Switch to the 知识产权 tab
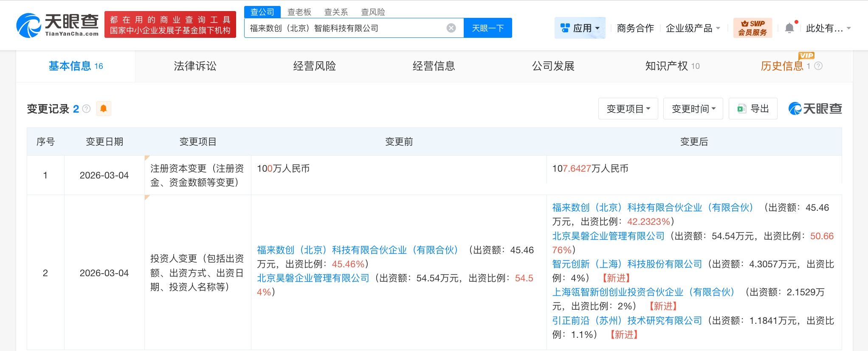The height and width of the screenshot is (351, 868). click(x=673, y=66)
